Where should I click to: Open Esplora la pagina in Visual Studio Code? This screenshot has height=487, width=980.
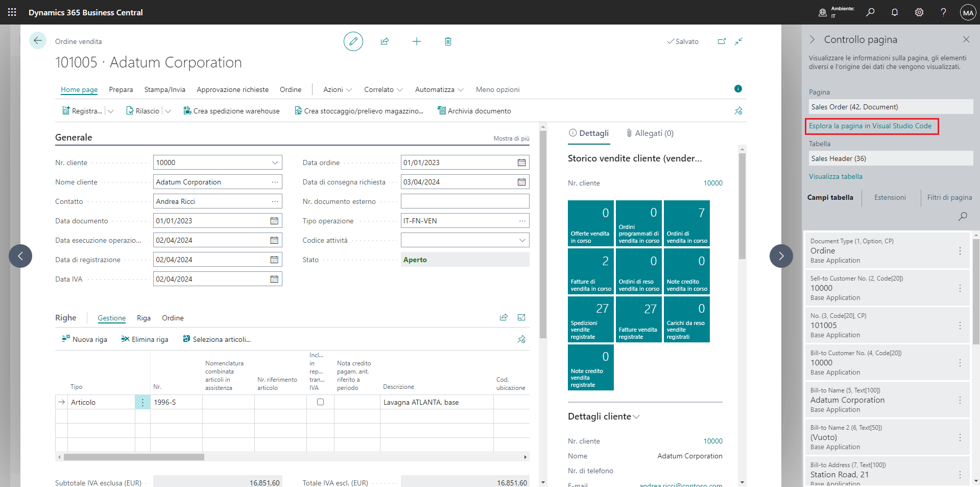[x=870, y=126]
